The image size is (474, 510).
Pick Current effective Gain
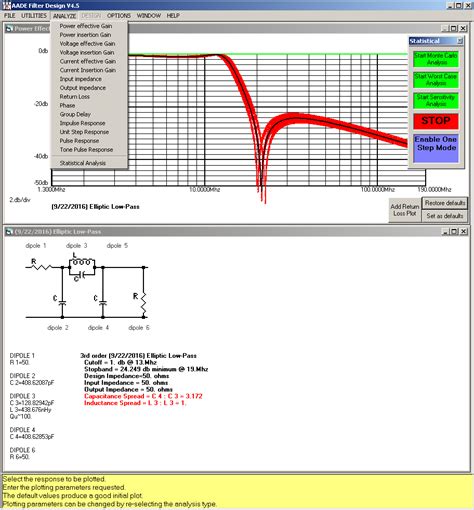tap(88, 61)
